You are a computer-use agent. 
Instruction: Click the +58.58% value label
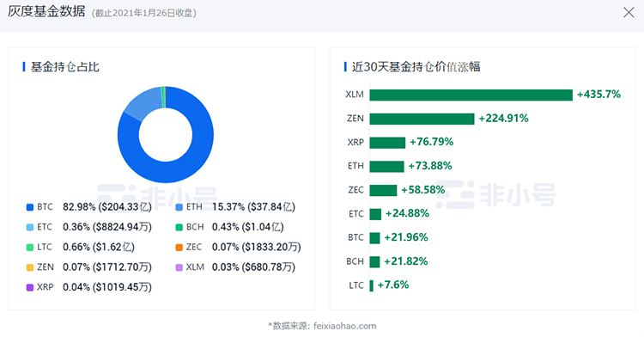(x=423, y=189)
